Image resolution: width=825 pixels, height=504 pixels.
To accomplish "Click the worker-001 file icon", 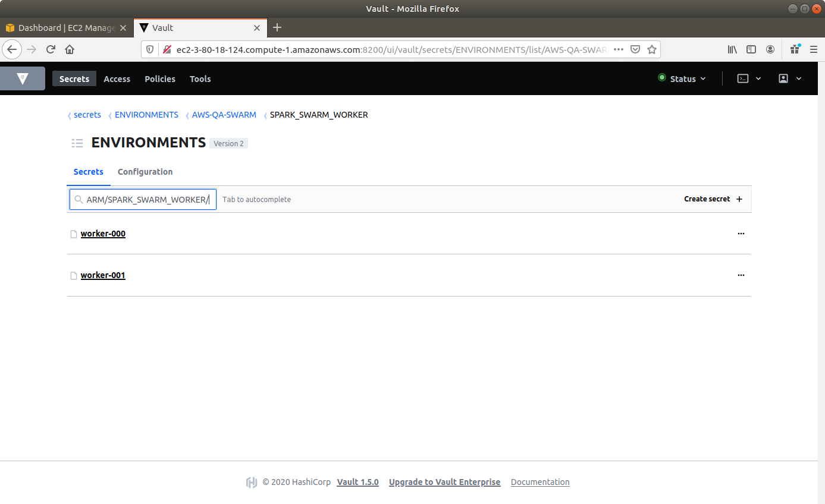I will pyautogui.click(x=74, y=276).
